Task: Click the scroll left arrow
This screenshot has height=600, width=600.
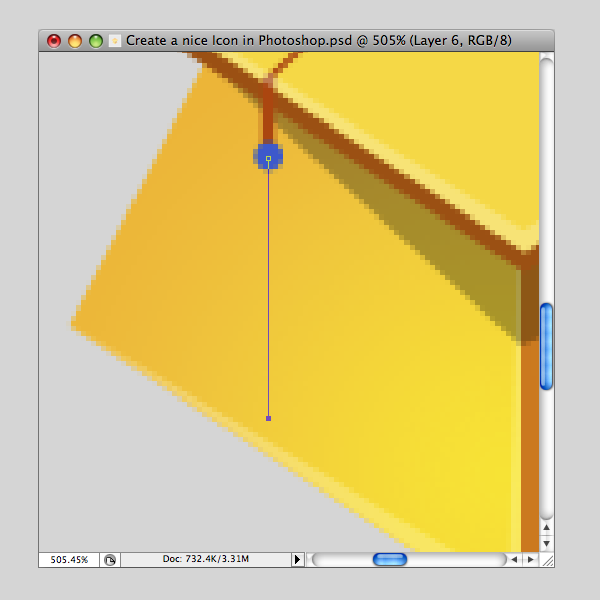Action: tap(514, 559)
